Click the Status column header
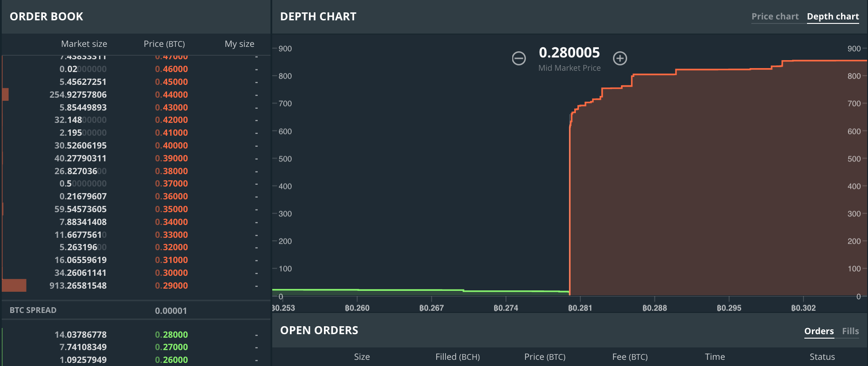 [x=822, y=357]
